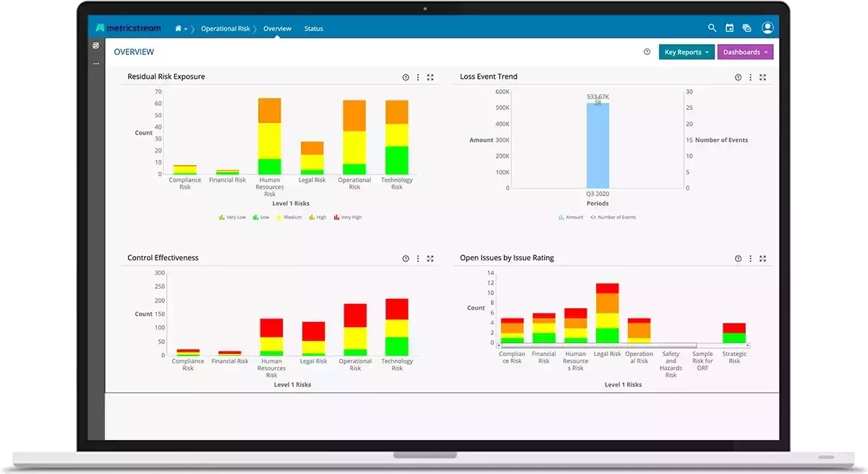Click the 533.67K value label
Viewport: 868px width, 474px height.
598,96
